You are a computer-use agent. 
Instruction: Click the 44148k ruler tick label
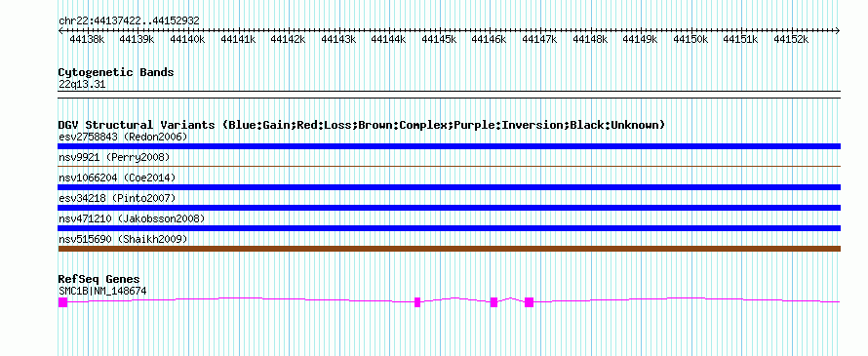tap(590, 39)
